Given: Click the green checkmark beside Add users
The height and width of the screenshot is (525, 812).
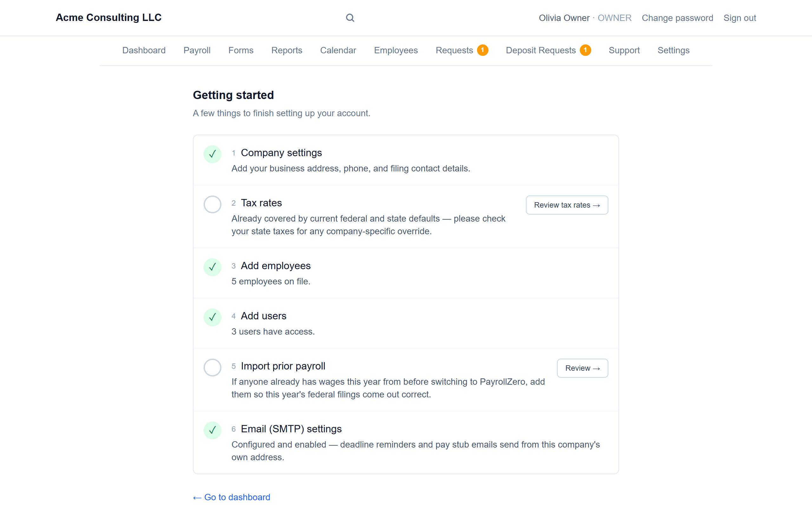Looking at the screenshot, I should click(212, 317).
